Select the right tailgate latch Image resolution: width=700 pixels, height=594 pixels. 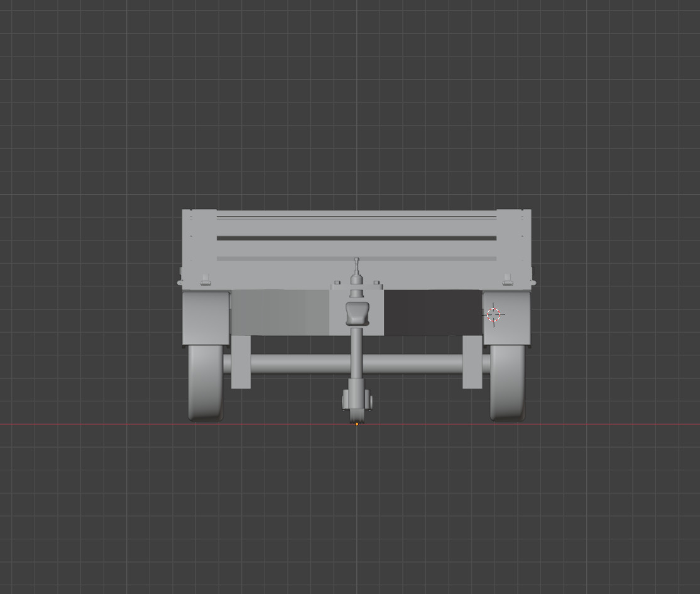[x=508, y=279]
